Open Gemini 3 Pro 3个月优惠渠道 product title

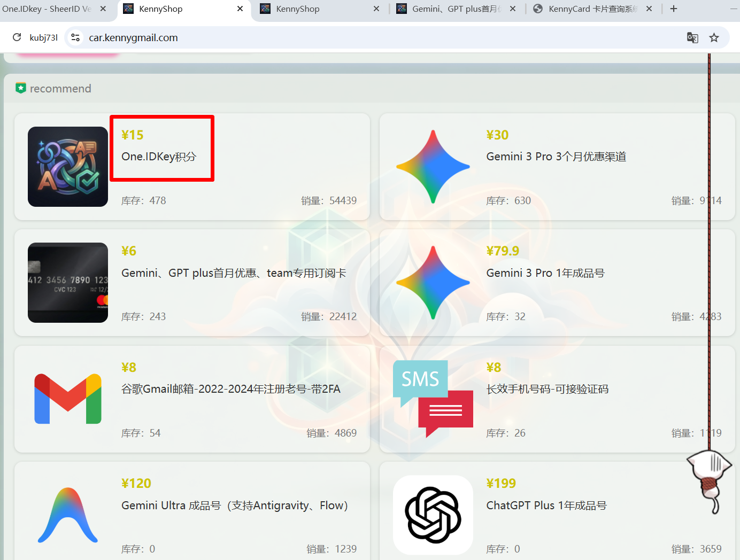556,157
